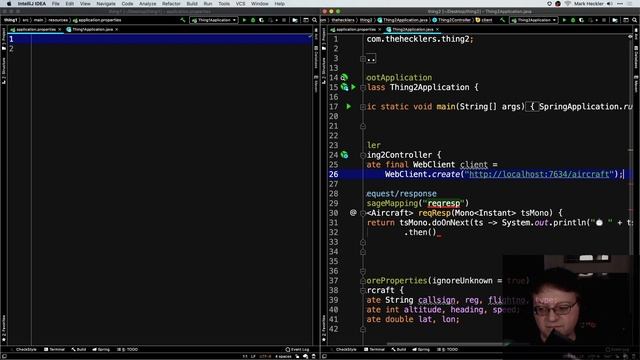Place cursor on line 2 of application.properties
Viewport: 640px width, 360px height.
[x=171, y=49]
